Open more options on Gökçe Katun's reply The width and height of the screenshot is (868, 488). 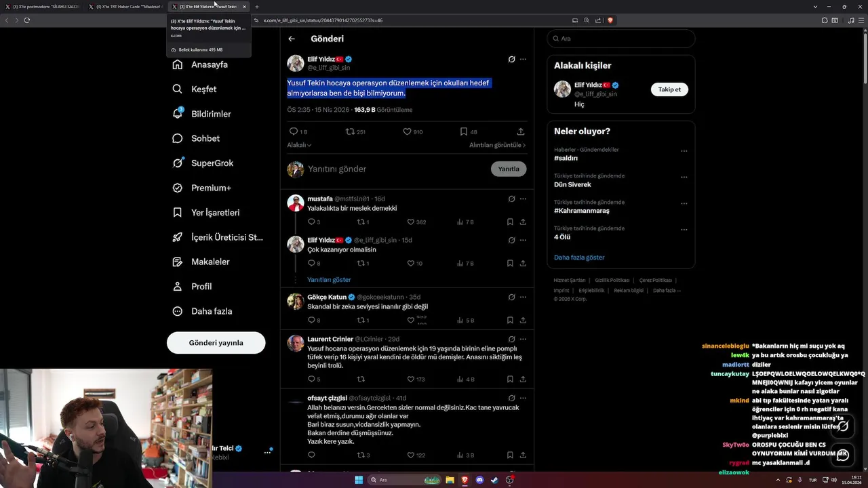(x=523, y=297)
